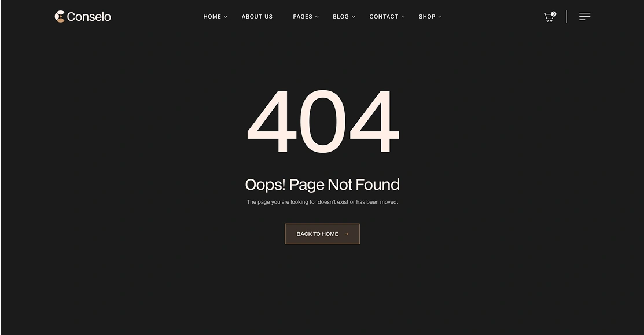
Task: Click the Conselo wordmark text
Action: (x=89, y=17)
